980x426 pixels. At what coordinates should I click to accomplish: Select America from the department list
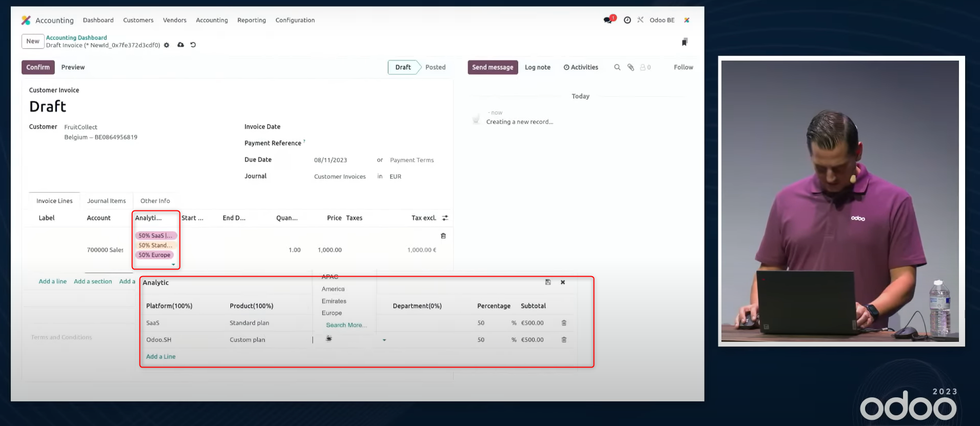[333, 289]
